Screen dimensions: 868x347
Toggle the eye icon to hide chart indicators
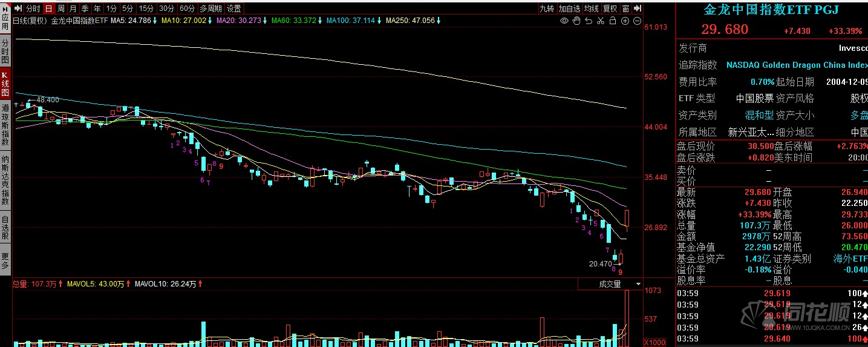pyautogui.click(x=564, y=21)
